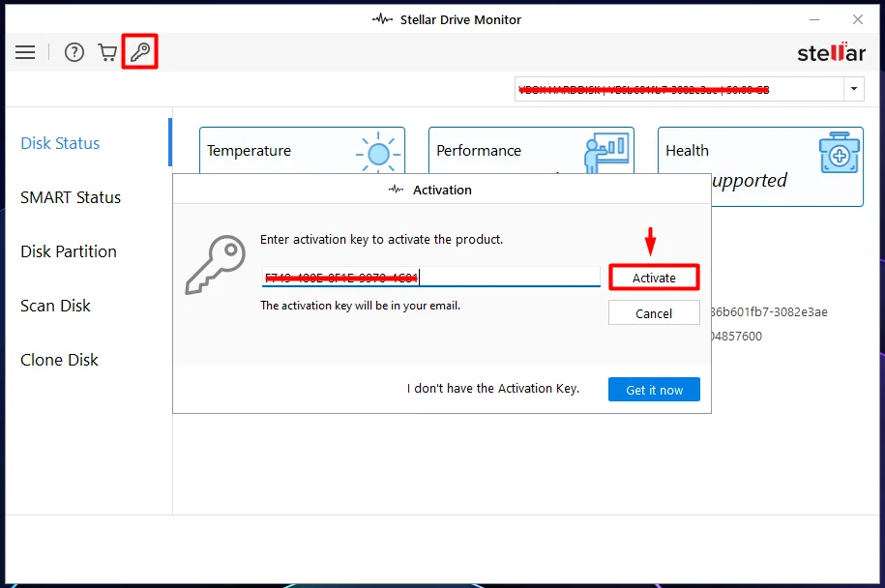885x588 pixels.
Task: Click the Activate button
Action: pyautogui.click(x=654, y=278)
